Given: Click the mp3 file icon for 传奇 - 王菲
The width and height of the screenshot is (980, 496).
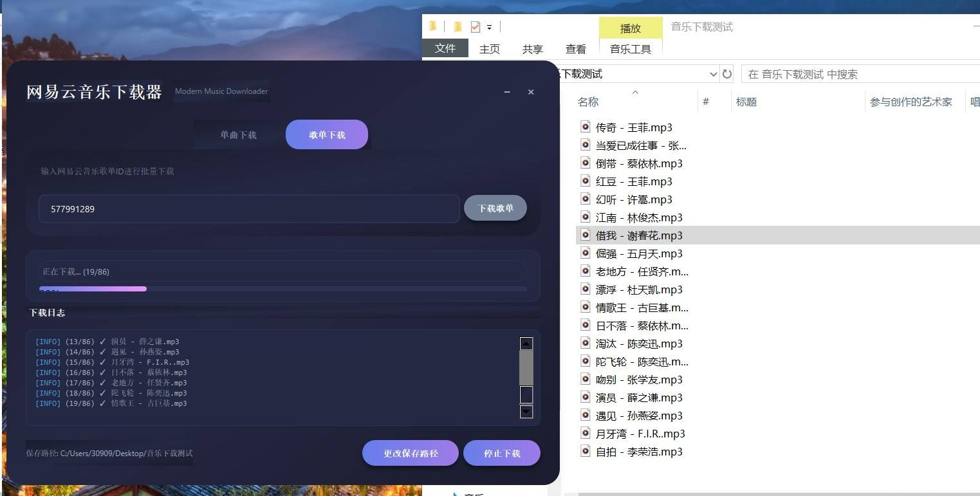Looking at the screenshot, I should (x=585, y=127).
